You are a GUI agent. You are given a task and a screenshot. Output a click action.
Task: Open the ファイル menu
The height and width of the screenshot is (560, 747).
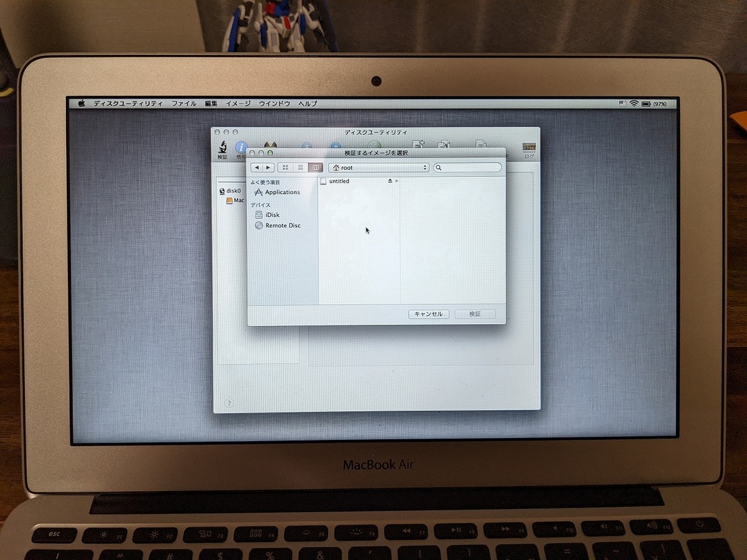[x=184, y=104]
